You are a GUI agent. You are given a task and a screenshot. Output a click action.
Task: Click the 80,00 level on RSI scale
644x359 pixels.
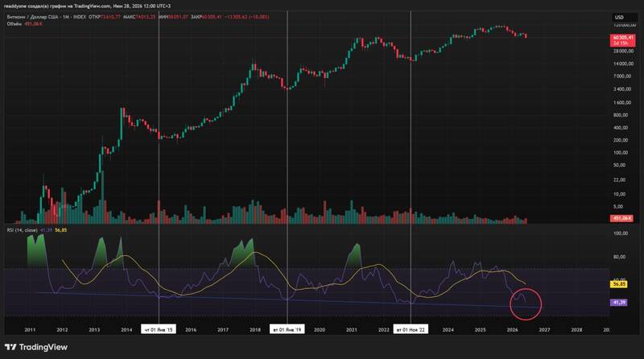tap(620, 257)
